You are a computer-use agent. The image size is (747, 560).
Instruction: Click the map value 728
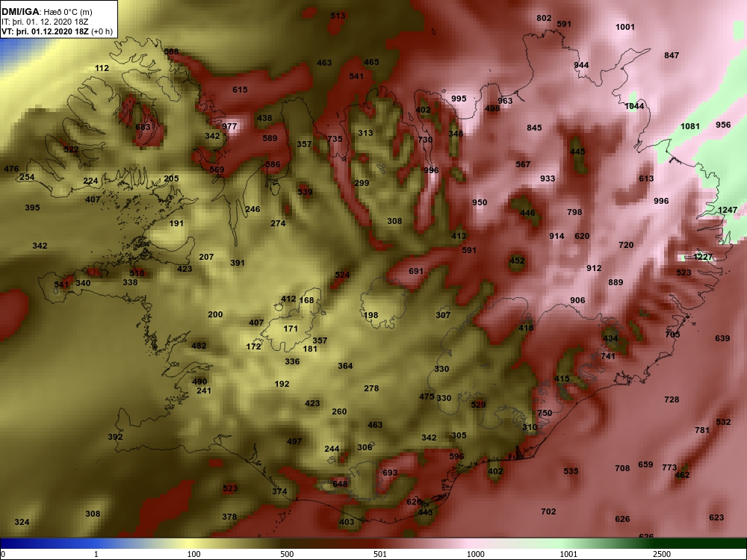[672, 399]
